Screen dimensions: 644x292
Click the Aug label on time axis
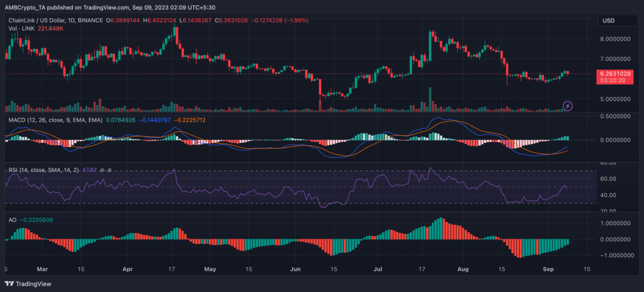(463, 269)
